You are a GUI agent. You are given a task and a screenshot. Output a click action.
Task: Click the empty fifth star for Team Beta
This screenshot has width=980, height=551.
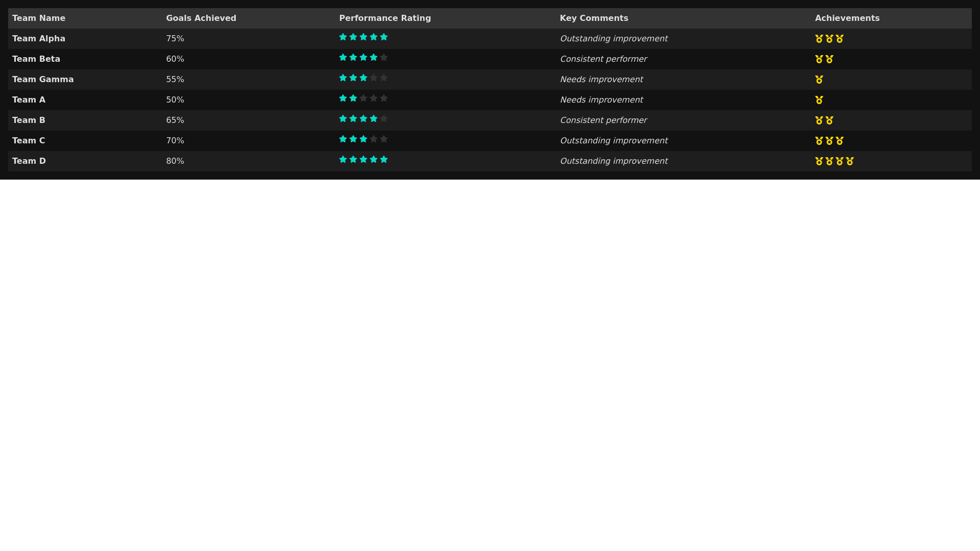(384, 58)
